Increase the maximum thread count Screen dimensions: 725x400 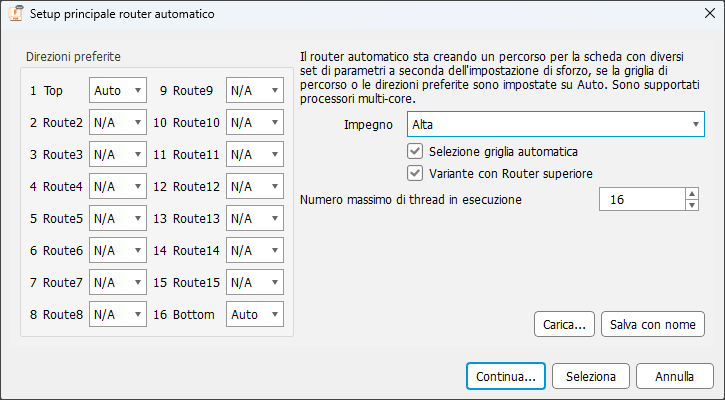692,194
